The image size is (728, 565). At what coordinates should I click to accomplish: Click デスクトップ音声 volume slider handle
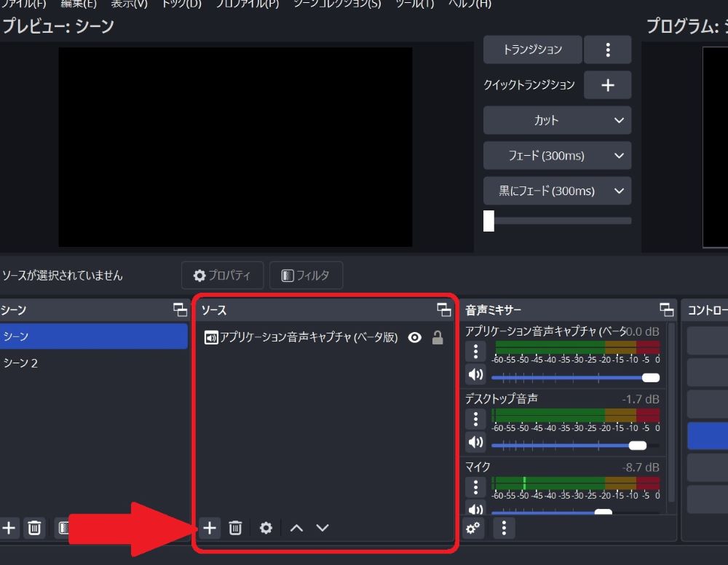(x=638, y=445)
